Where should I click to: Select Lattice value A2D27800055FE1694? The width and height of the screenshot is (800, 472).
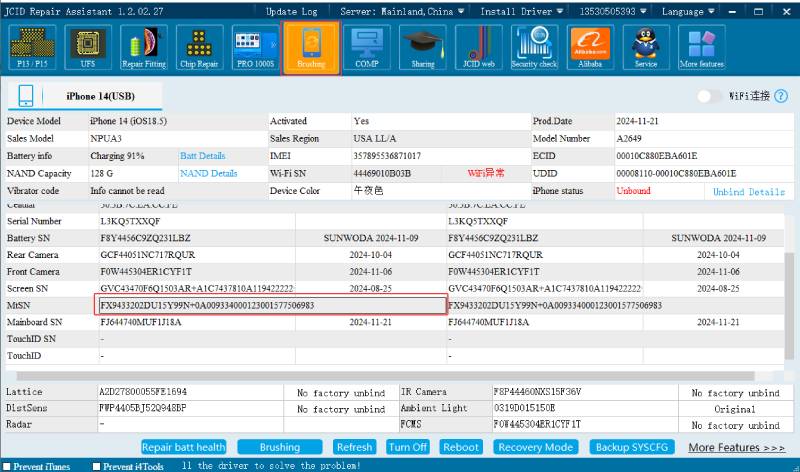(143, 392)
